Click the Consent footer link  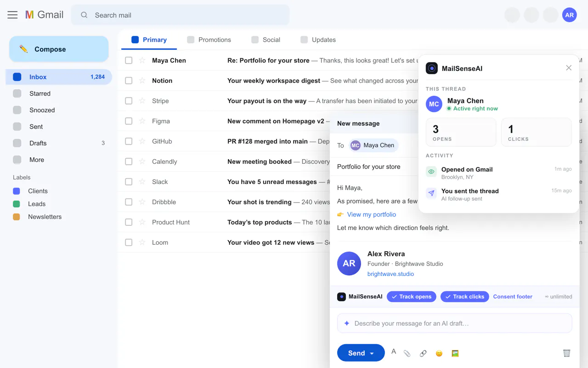(513, 297)
